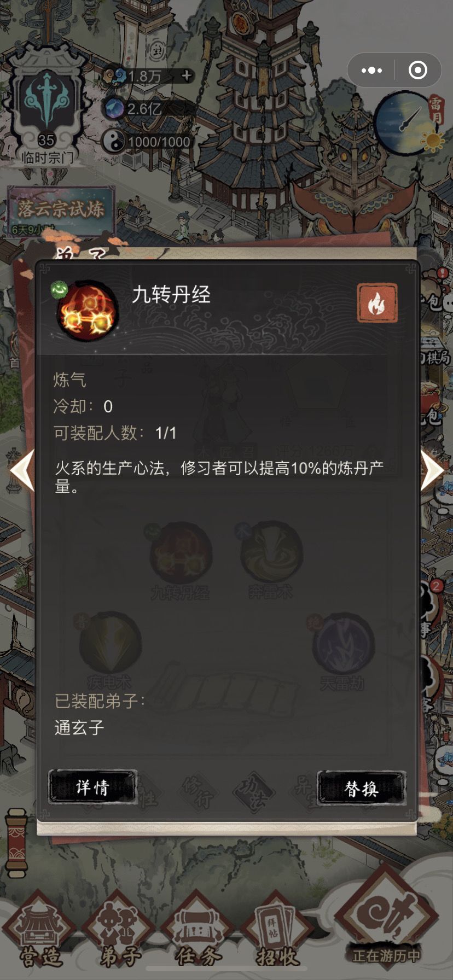Go to the next skill arrow
The image size is (453, 980).
tap(432, 470)
